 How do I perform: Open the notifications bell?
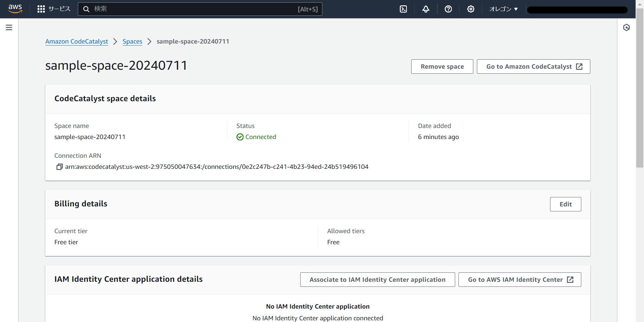(425, 9)
